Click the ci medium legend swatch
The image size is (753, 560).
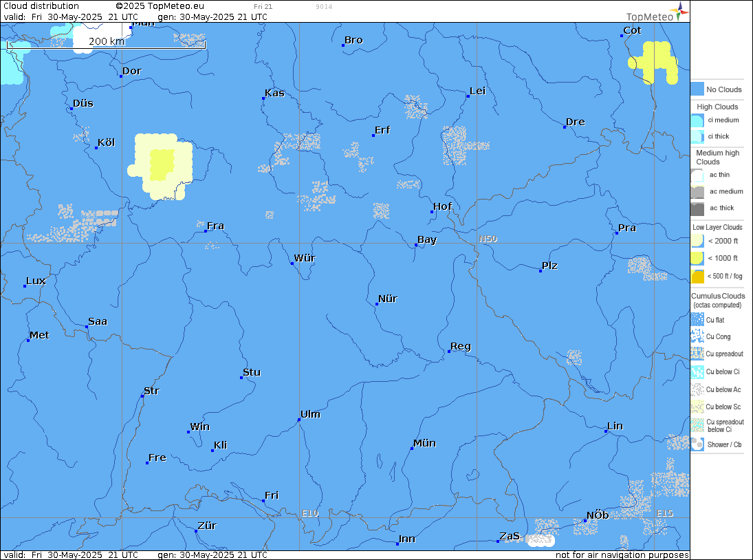[697, 120]
